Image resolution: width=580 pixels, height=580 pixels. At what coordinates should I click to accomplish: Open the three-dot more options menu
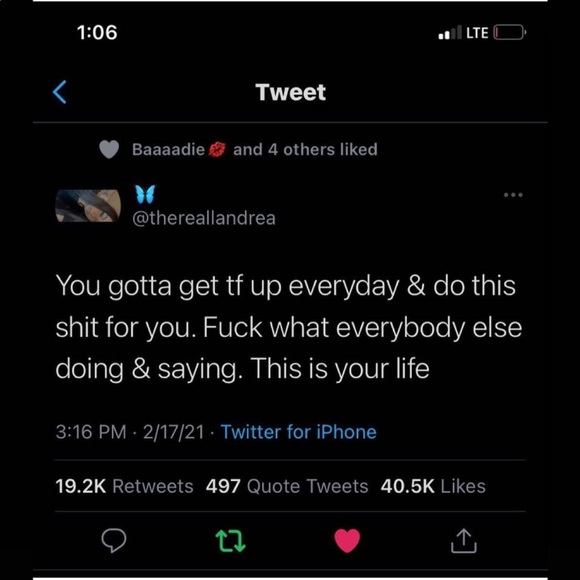513,195
